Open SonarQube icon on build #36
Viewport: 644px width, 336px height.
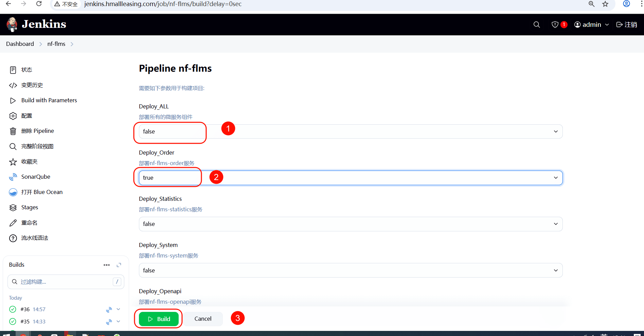[109, 310]
